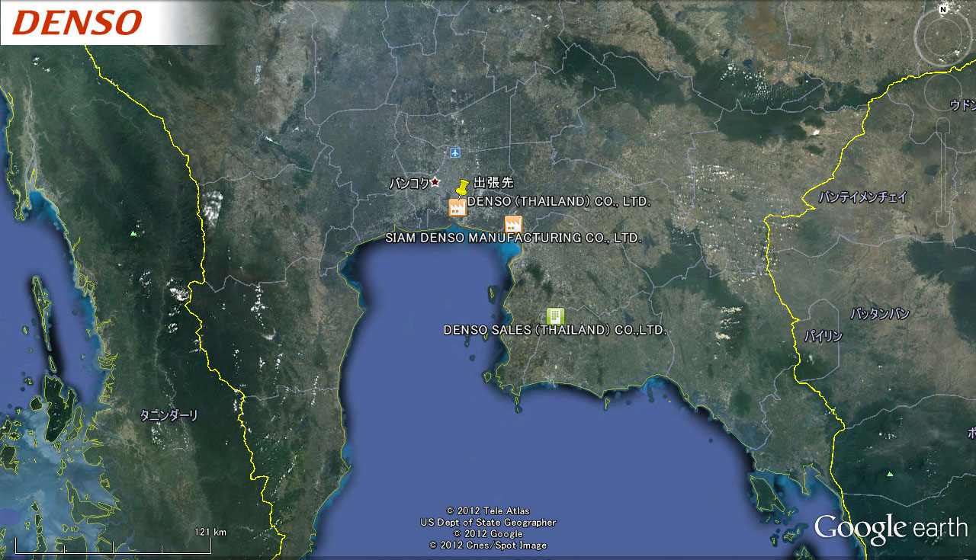
Task: Click the Siam Denso Manufacturing factory icon
Action: tap(513, 224)
